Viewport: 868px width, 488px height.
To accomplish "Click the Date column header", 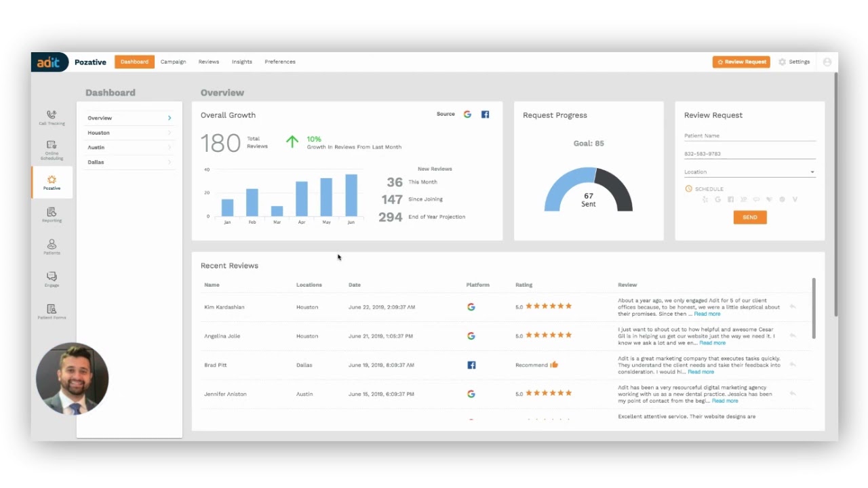I will tap(355, 285).
